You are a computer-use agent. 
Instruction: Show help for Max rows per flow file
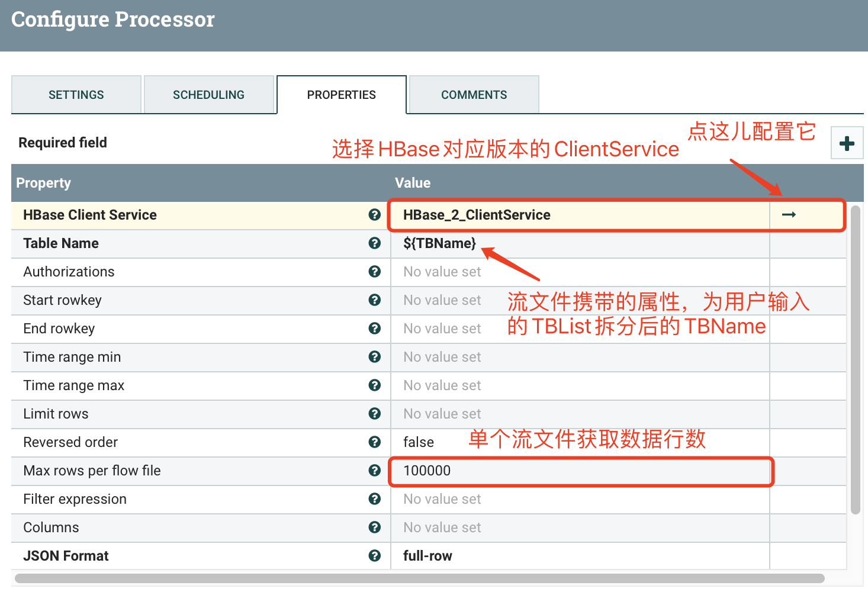click(374, 471)
